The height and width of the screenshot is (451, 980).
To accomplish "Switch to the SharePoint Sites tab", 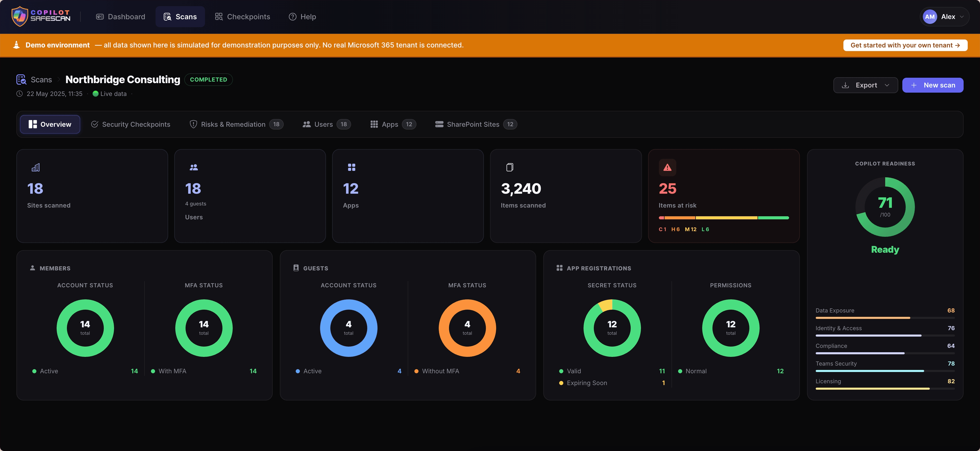I will 476,124.
